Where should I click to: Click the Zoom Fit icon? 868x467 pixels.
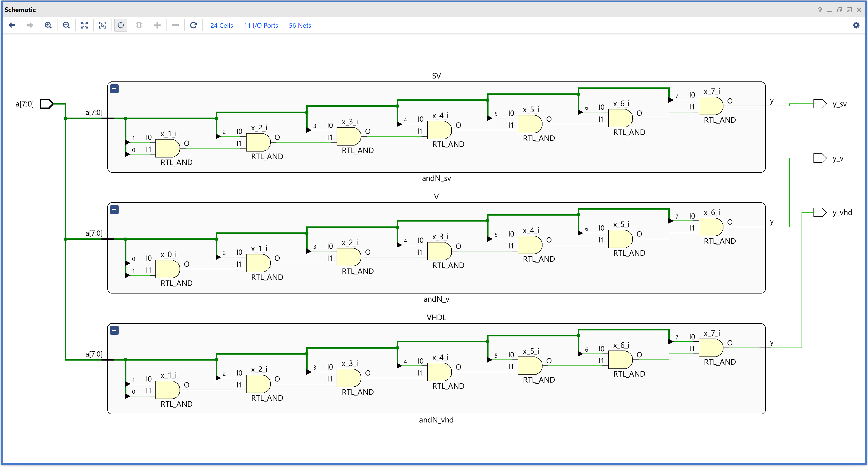pyautogui.click(x=85, y=25)
